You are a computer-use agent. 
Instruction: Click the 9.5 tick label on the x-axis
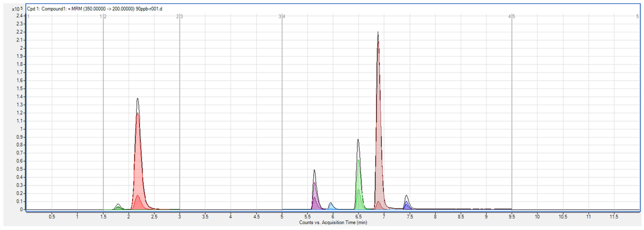click(512, 217)
